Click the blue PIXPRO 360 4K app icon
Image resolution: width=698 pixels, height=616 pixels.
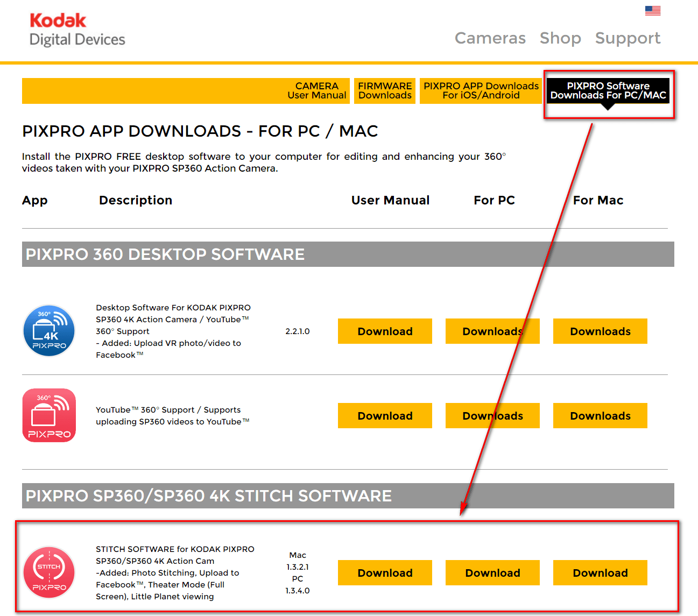point(49,331)
